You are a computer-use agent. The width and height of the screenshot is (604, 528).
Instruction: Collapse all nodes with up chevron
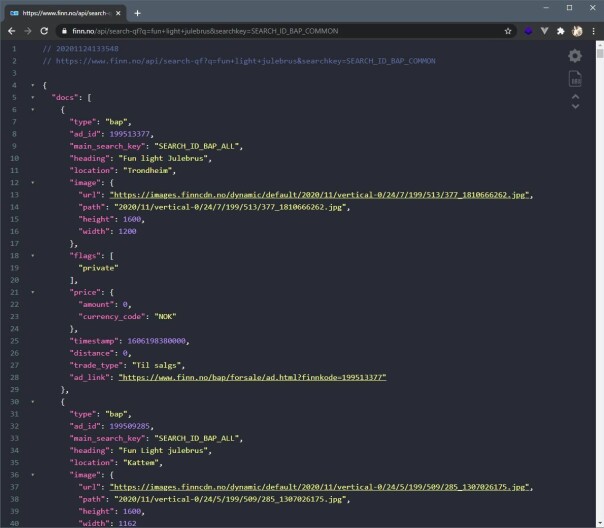tap(575, 96)
